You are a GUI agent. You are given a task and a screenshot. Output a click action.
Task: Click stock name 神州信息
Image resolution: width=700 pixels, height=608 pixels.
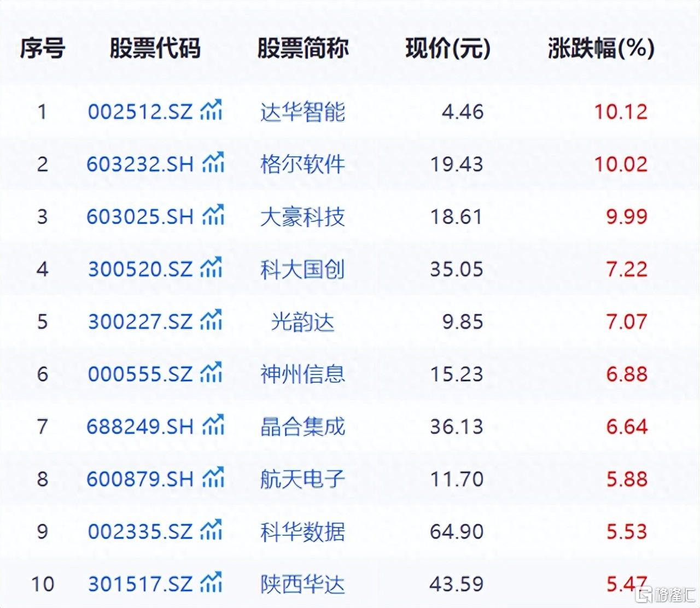coord(302,375)
